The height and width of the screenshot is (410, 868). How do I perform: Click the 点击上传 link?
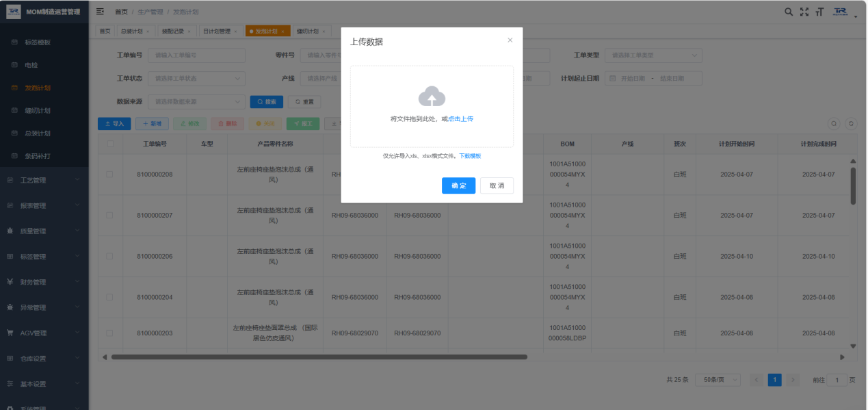[x=460, y=119]
